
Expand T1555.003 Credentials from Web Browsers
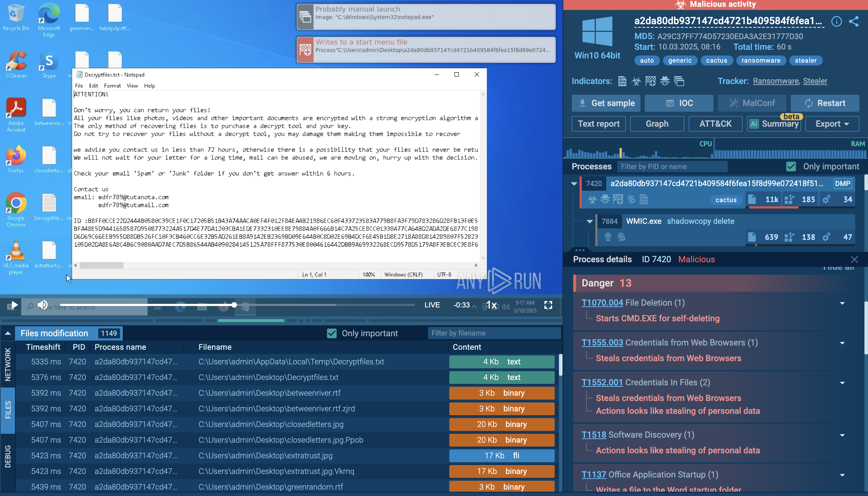click(x=842, y=343)
